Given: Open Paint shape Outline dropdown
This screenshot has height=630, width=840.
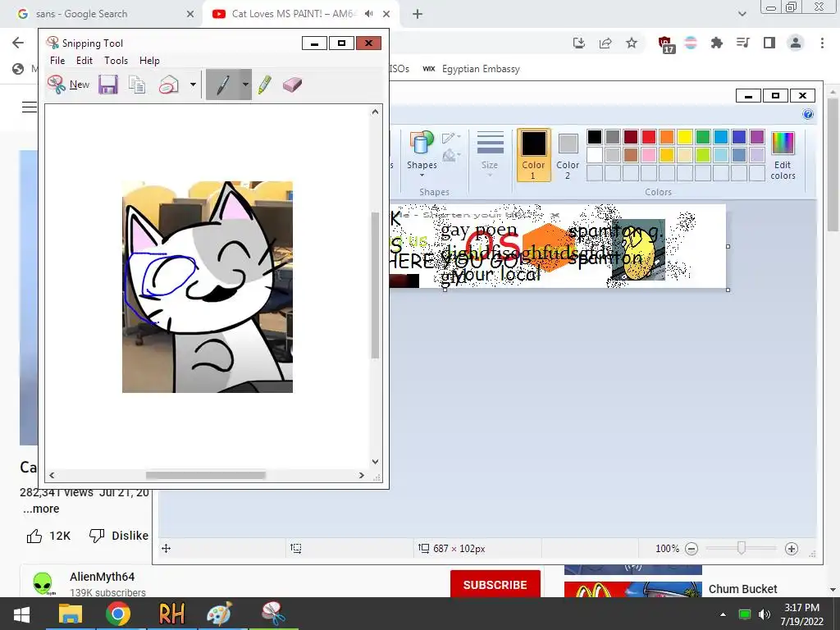Looking at the screenshot, I should tap(451, 138).
